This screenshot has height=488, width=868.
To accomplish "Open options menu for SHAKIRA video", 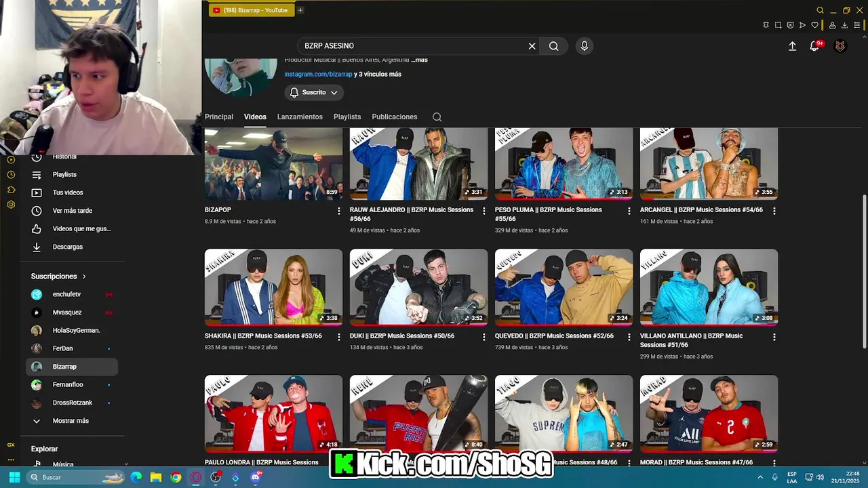I will point(339,337).
